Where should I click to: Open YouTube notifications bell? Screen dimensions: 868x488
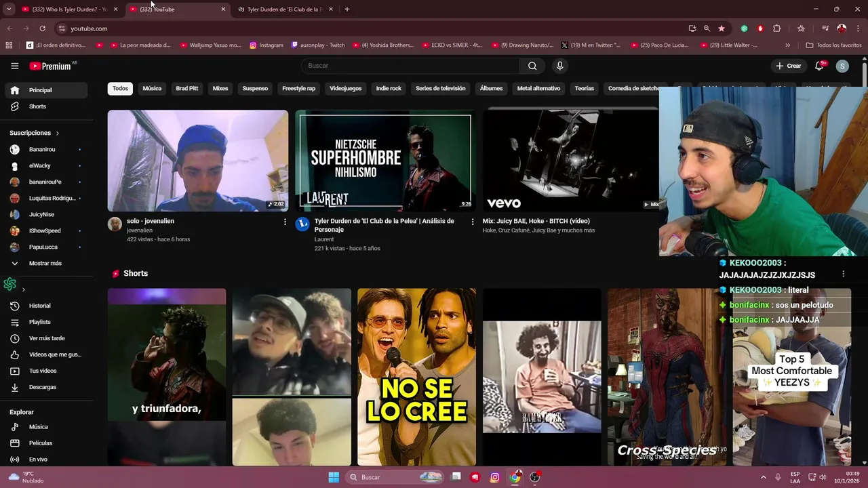(819, 66)
